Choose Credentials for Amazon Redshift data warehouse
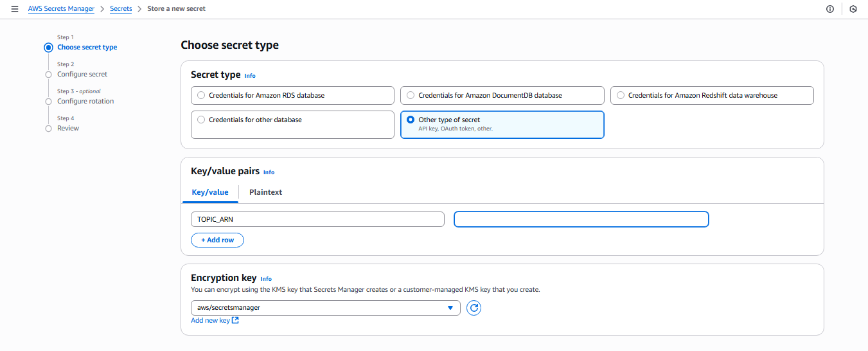Viewport: 868px width, 351px height. [621, 95]
